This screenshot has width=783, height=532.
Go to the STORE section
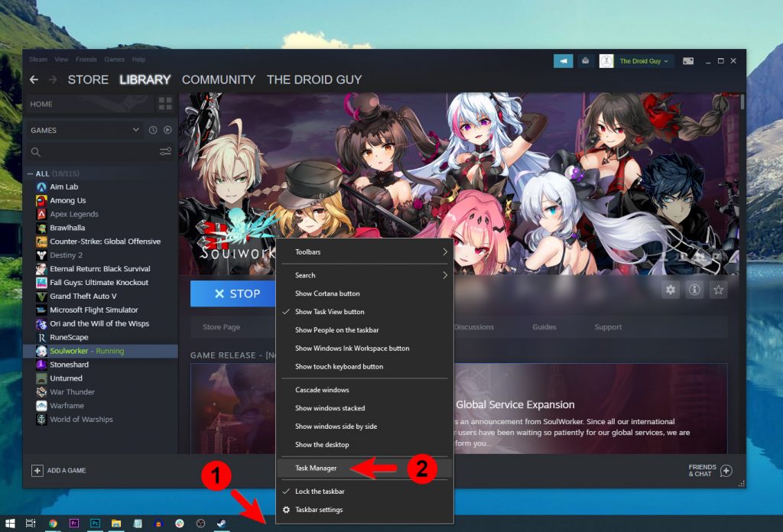tap(89, 79)
